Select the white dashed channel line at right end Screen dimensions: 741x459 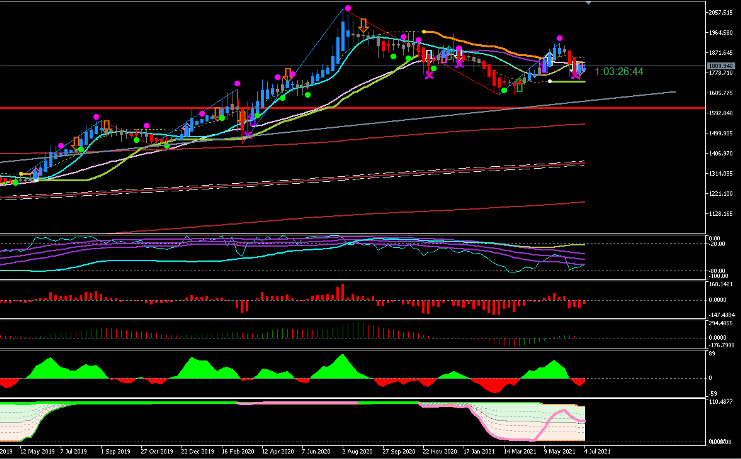(x=583, y=163)
